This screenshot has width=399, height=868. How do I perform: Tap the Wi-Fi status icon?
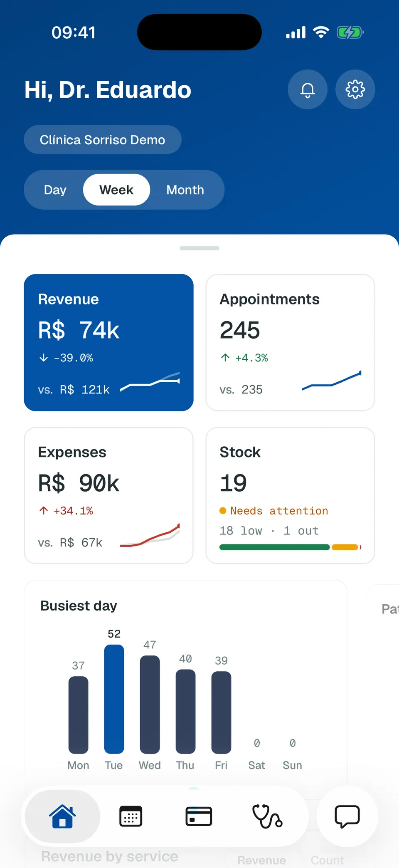pos(321,32)
